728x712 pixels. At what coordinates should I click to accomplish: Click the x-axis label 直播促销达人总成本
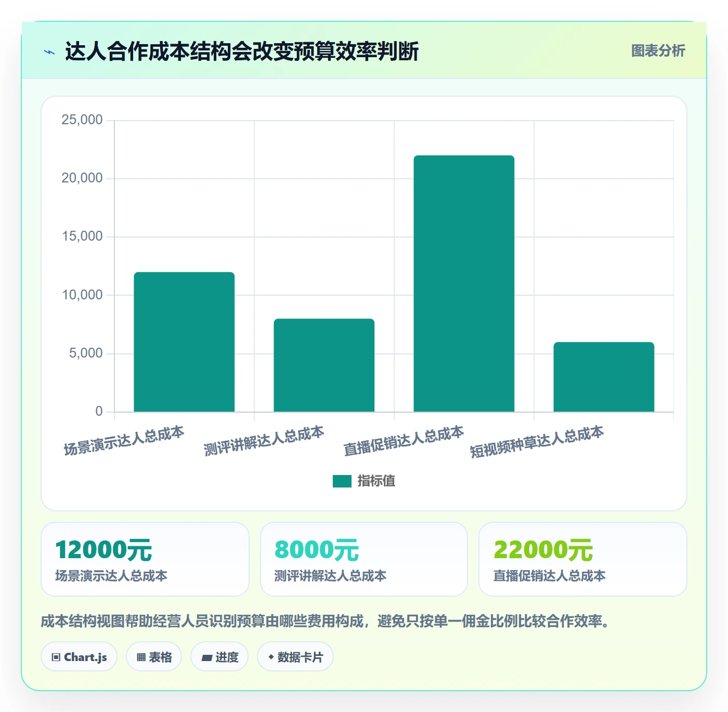tap(404, 441)
